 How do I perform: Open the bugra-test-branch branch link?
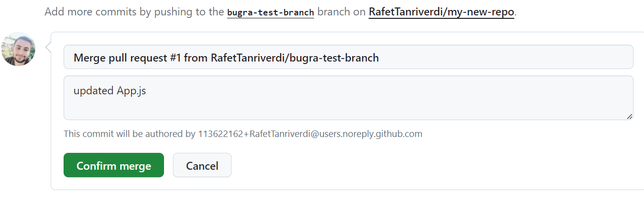point(270,12)
